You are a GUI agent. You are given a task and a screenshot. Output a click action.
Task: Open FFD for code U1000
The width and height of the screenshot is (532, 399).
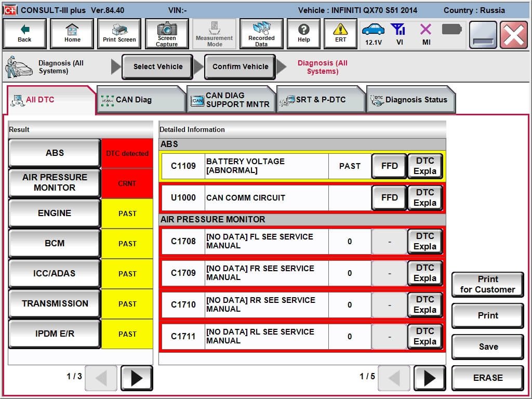tap(389, 197)
